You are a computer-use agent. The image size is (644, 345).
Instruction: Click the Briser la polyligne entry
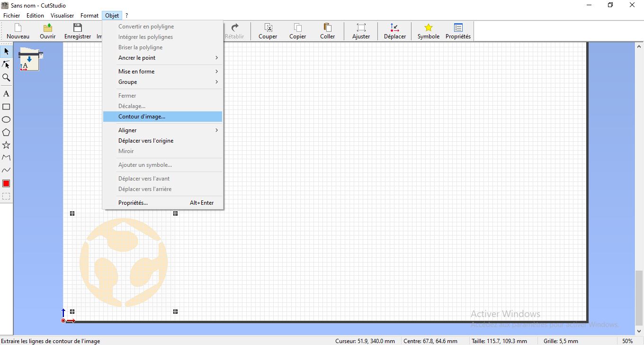coord(162,47)
